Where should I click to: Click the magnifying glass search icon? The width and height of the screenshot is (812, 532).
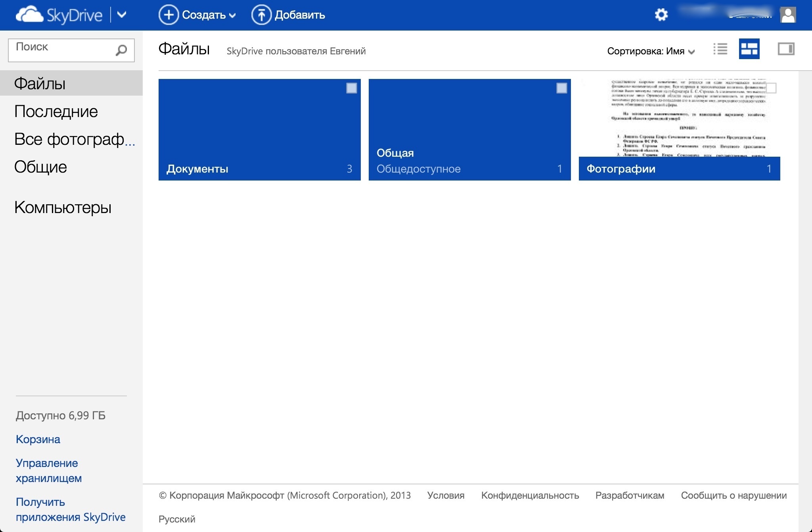[x=121, y=50]
